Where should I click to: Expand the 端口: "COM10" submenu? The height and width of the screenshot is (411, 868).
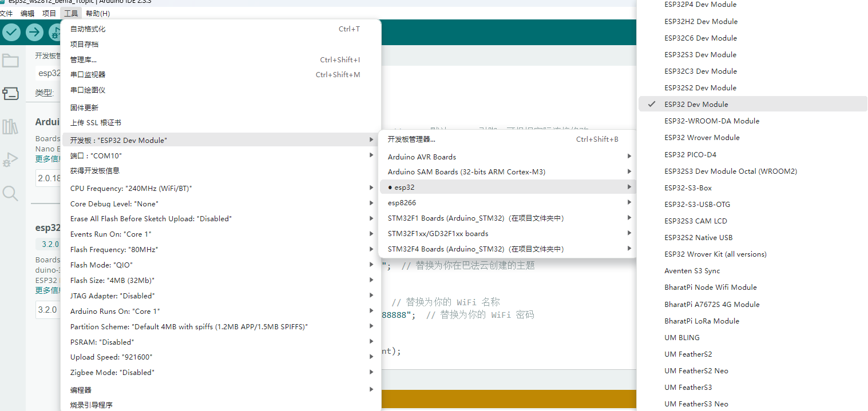tap(221, 155)
